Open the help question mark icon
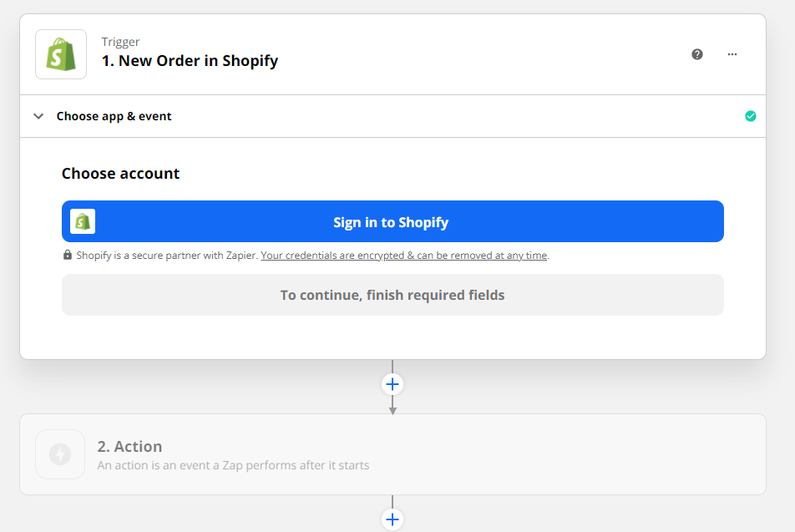 (697, 54)
